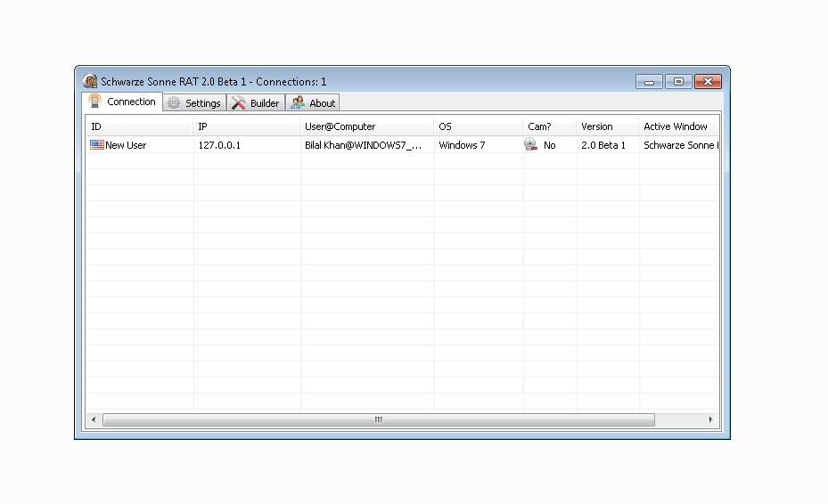Click the horizontal scrollbar right arrow
This screenshot has height=504, width=828.
click(710, 419)
